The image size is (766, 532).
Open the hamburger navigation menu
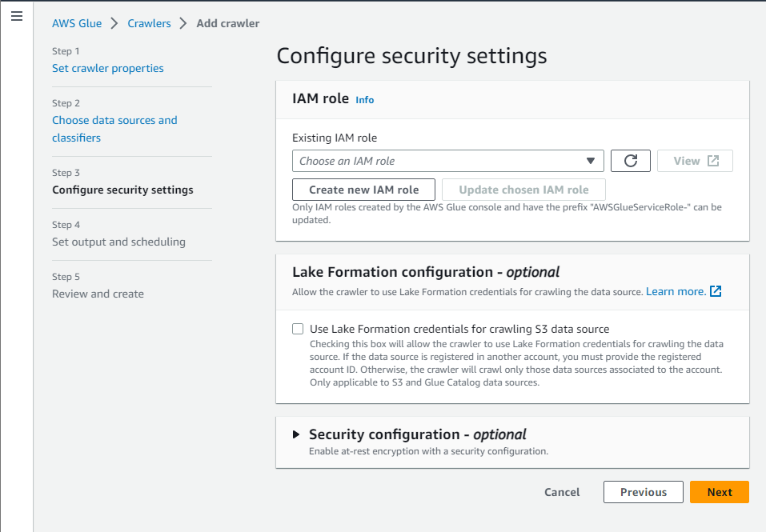click(x=16, y=16)
